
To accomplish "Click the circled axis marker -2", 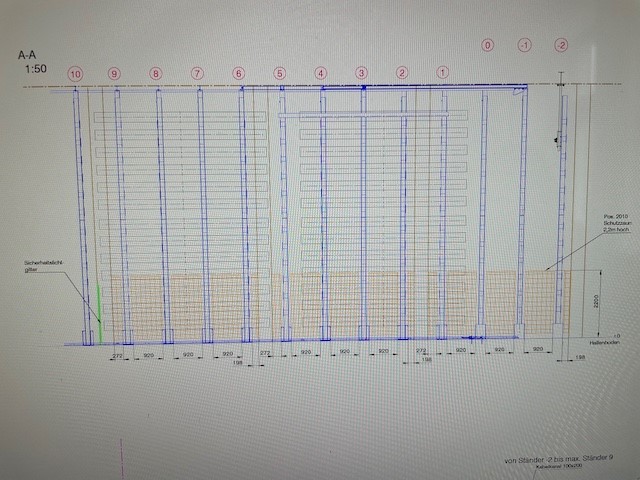I will click(x=562, y=45).
